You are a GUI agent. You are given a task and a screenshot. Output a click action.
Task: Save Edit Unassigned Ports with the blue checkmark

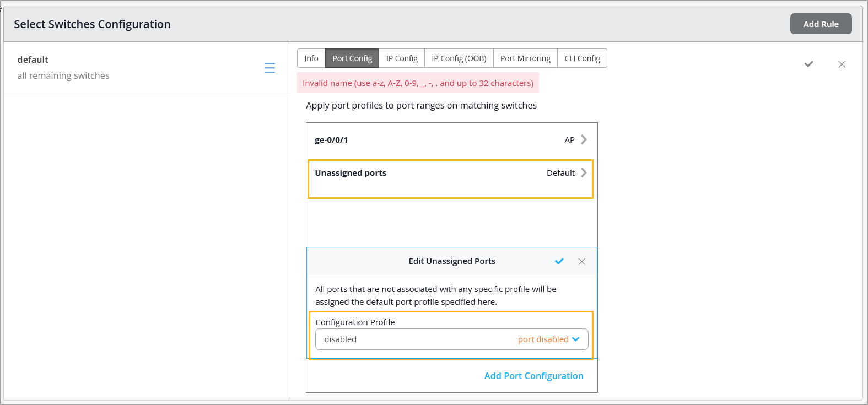click(x=559, y=261)
